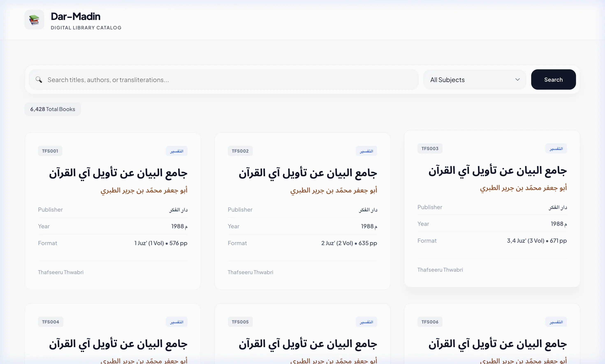Viewport: 605px width, 364px height.
Task: Click author name on TFS001 card
Action: coord(144,190)
